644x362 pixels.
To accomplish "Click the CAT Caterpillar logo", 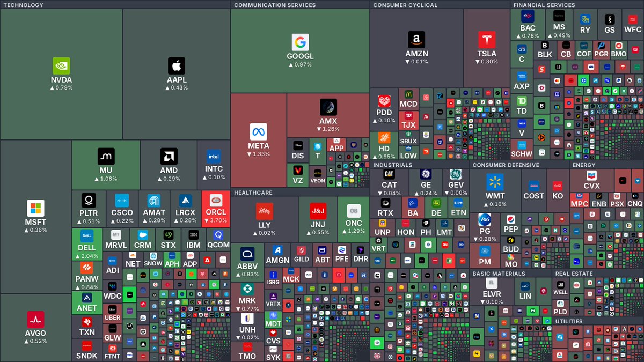I will 389,175.
